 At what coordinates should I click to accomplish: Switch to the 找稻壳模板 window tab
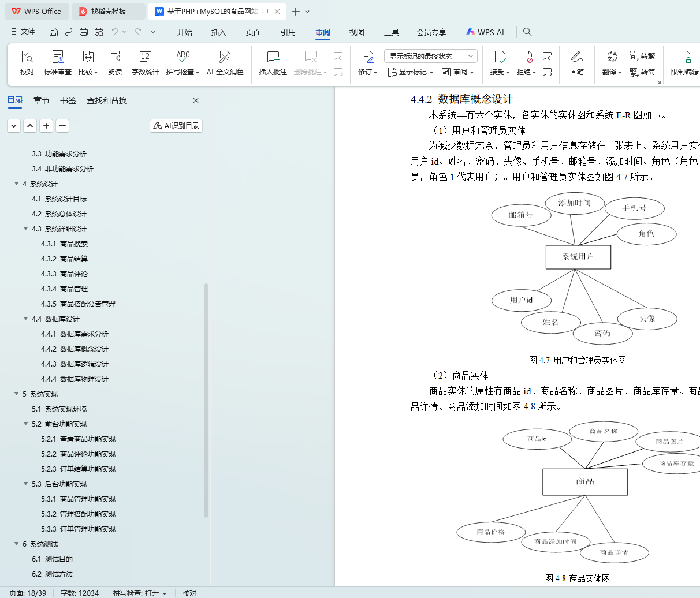[x=109, y=12]
